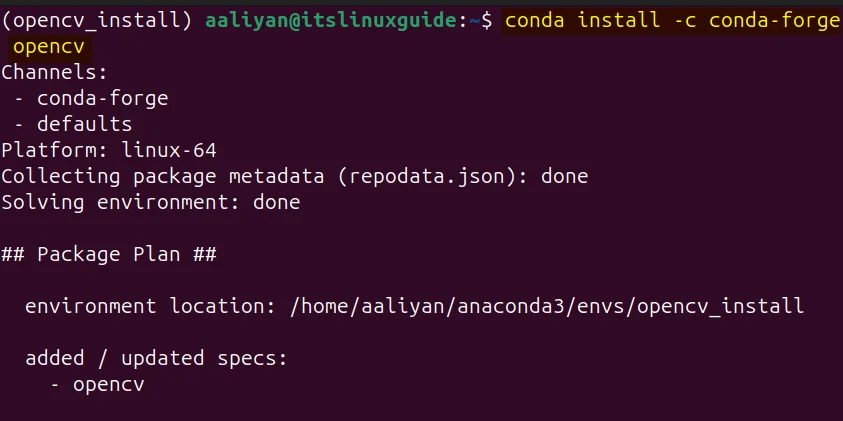The height and width of the screenshot is (421, 843).
Task: Click the defaults channel entry
Action: 84,124
